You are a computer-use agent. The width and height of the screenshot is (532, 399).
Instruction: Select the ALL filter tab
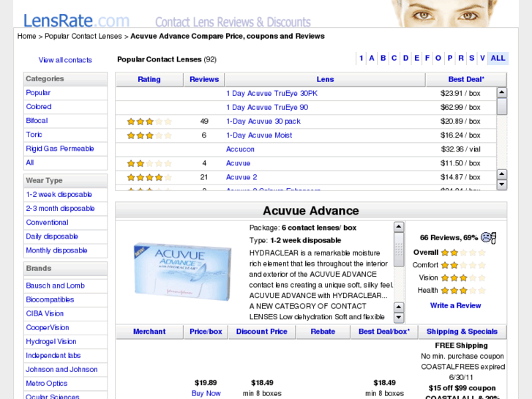point(498,58)
